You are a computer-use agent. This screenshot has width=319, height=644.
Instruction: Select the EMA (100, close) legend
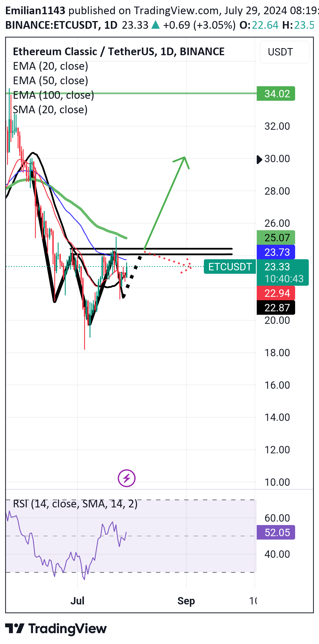[53, 95]
